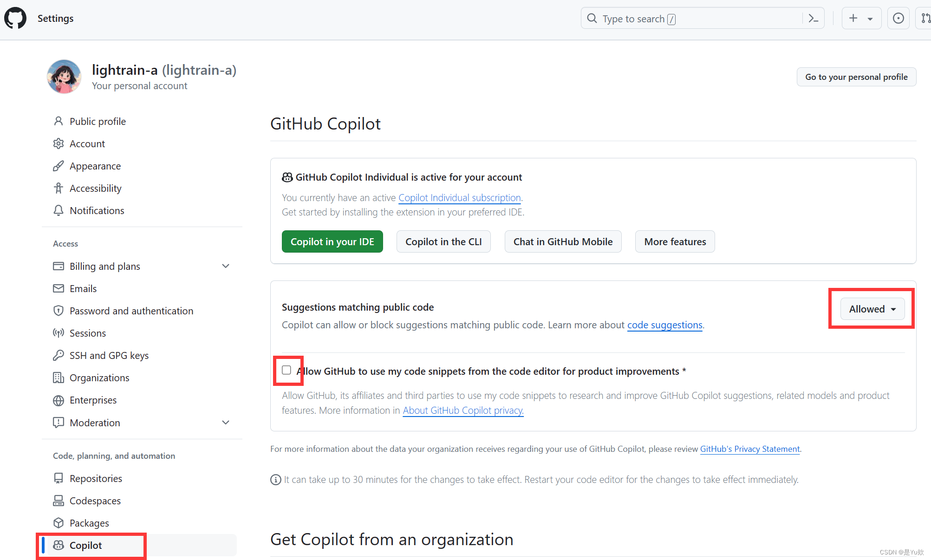Click the Password shield-lock icon

coord(58,311)
